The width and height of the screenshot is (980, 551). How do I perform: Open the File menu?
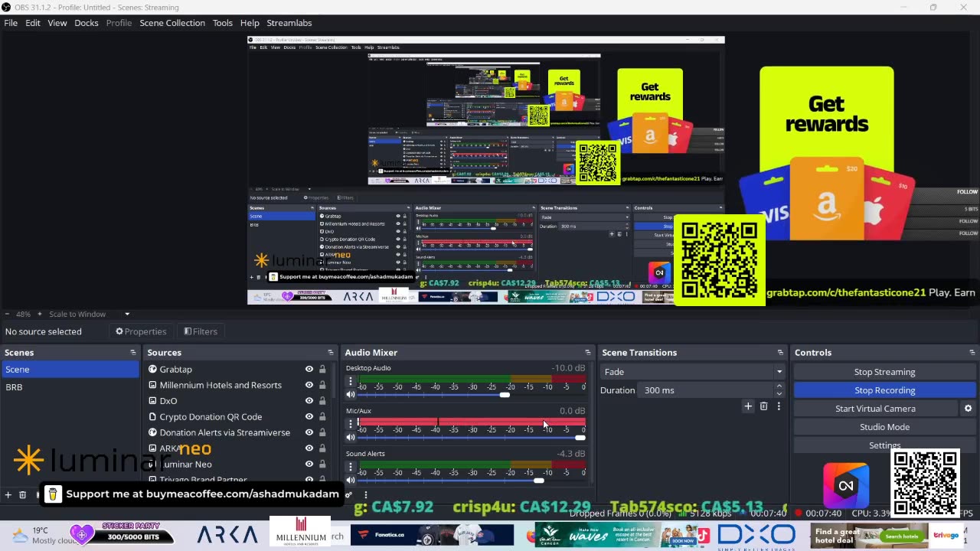tap(11, 23)
